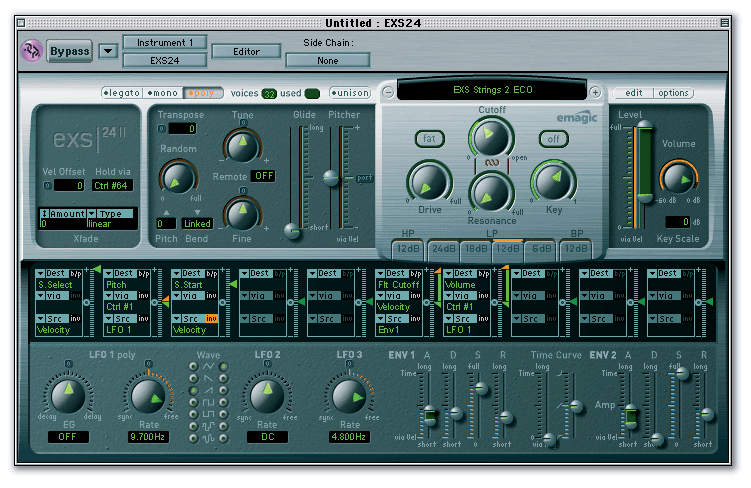Select triangle wave for LFO 1

pos(193,366)
